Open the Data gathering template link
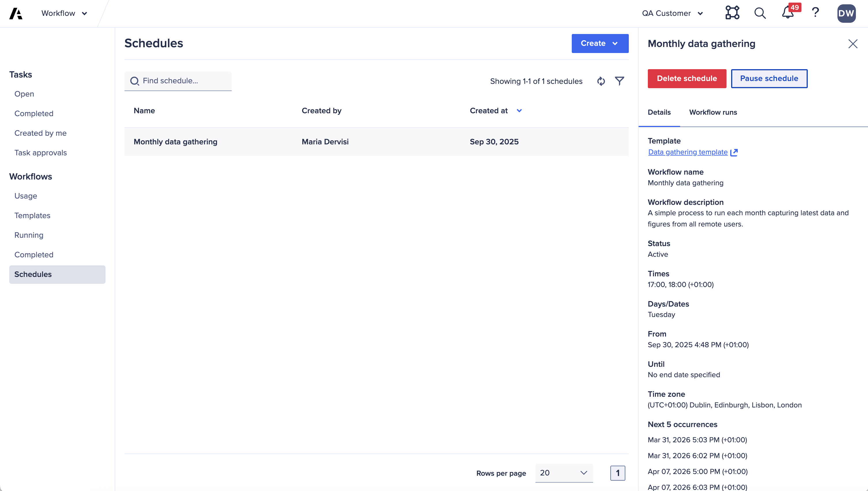The height and width of the screenshot is (491, 868). pos(688,152)
